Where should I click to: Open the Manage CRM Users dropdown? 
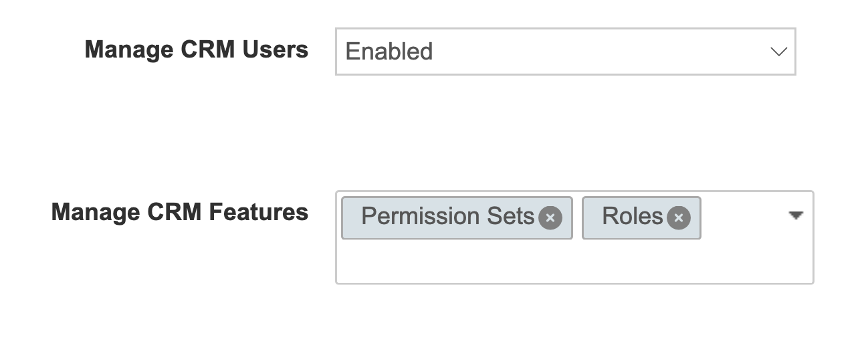click(565, 52)
